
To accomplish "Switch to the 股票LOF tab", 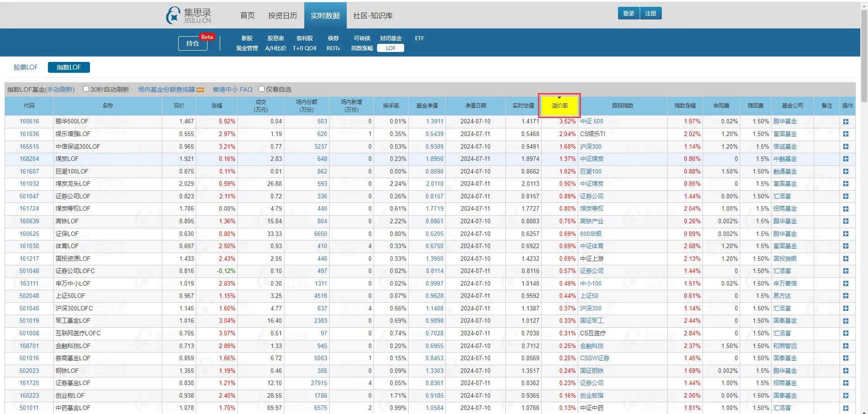I will [x=26, y=67].
